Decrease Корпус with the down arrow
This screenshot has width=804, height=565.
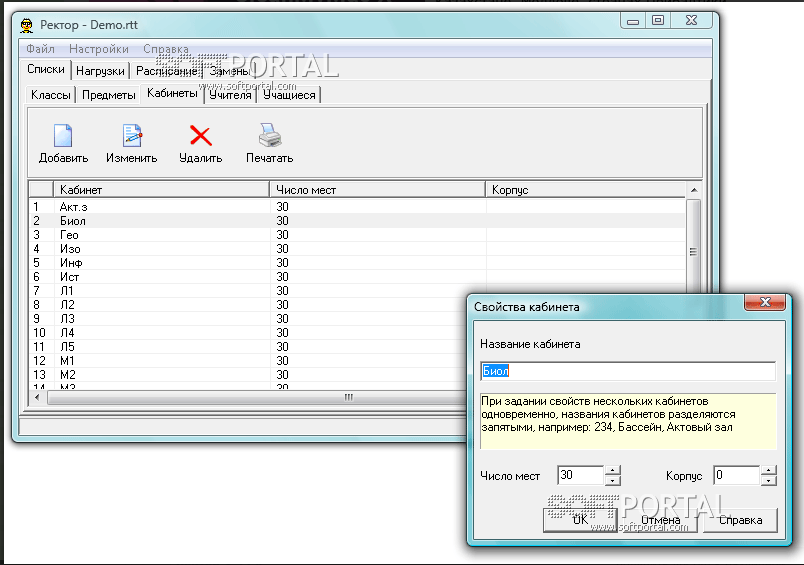[x=769, y=480]
